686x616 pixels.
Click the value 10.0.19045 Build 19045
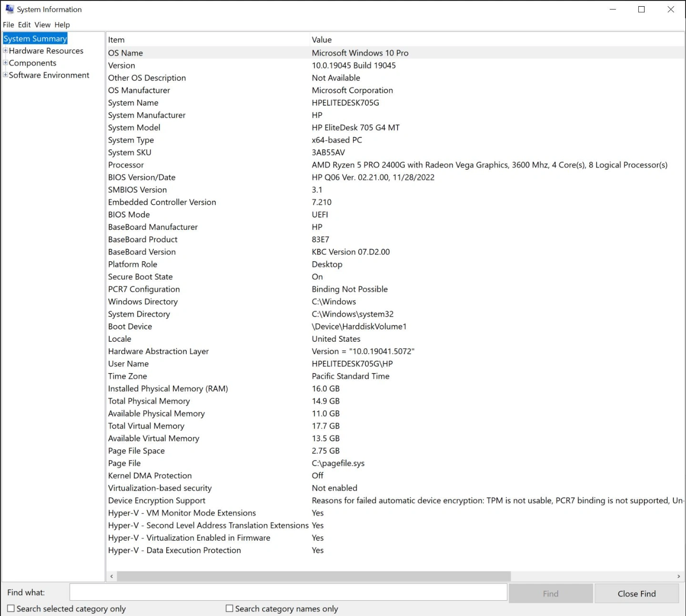click(x=354, y=65)
